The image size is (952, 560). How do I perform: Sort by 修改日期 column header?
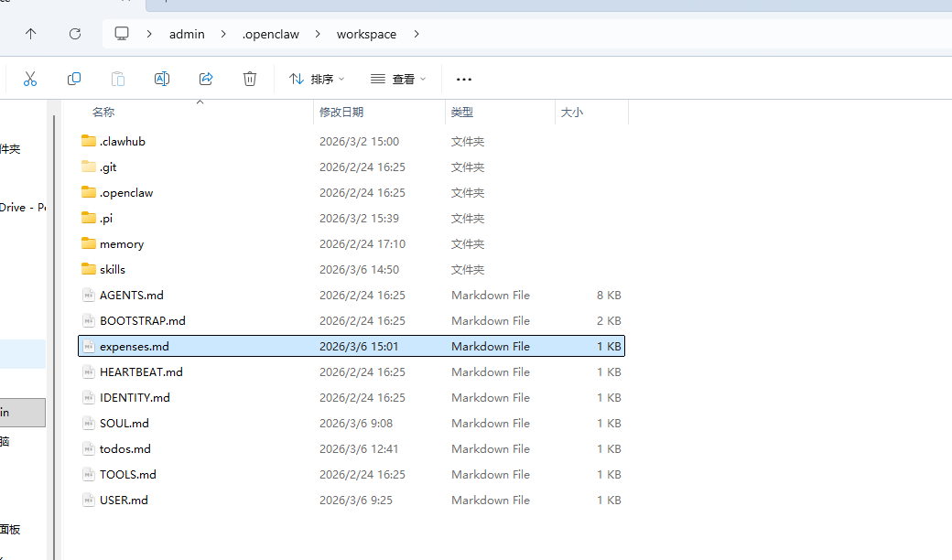(x=341, y=113)
